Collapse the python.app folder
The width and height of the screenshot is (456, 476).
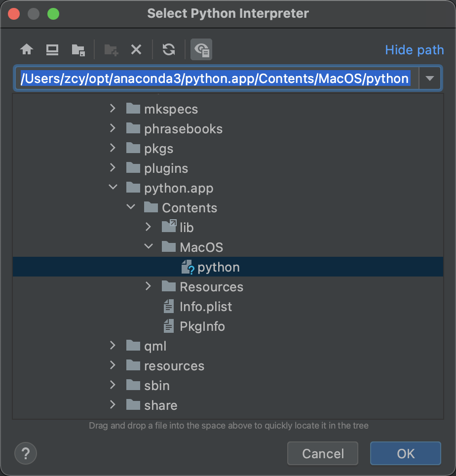click(113, 188)
